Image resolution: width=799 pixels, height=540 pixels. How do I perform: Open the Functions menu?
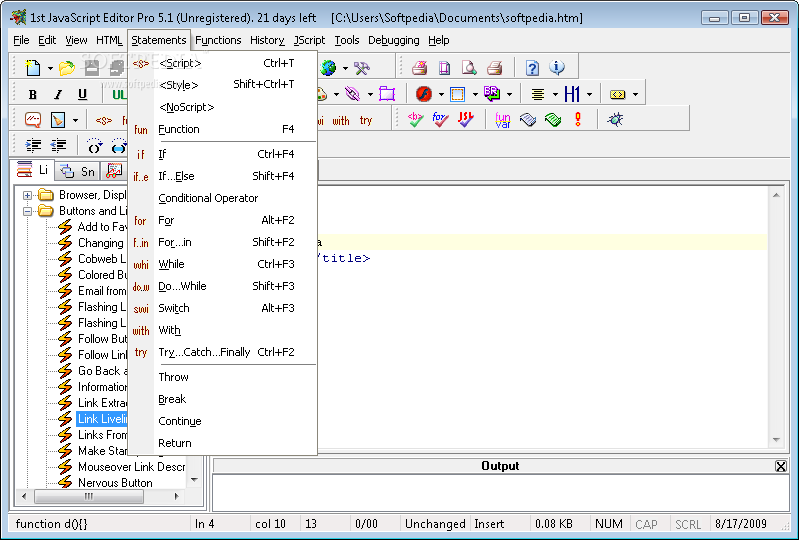218,40
